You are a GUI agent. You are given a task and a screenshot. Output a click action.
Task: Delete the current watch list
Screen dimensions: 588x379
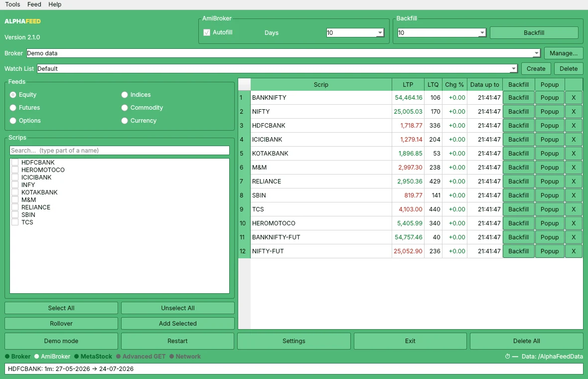569,69
